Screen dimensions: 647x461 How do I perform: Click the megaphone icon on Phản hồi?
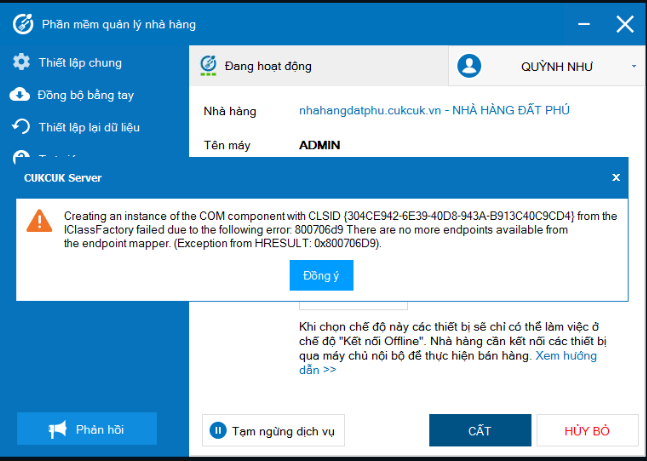(x=57, y=430)
